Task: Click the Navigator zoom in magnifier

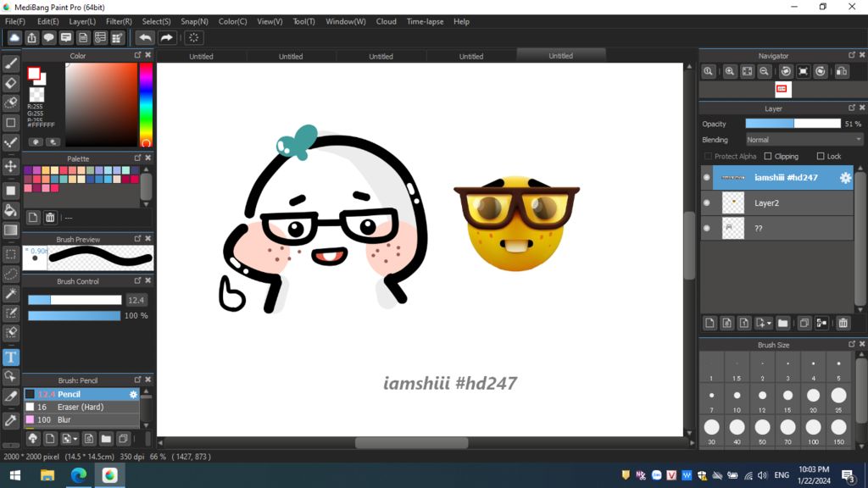Action: [730, 71]
